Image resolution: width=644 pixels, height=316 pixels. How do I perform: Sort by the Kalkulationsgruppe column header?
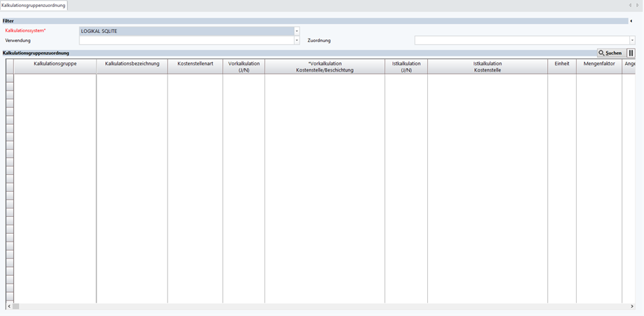tap(55, 67)
